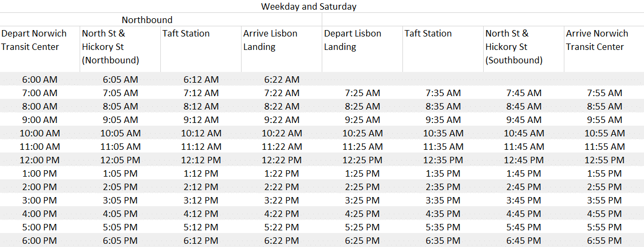Click the 10:12 AM Taft Station cell

pos(201,133)
